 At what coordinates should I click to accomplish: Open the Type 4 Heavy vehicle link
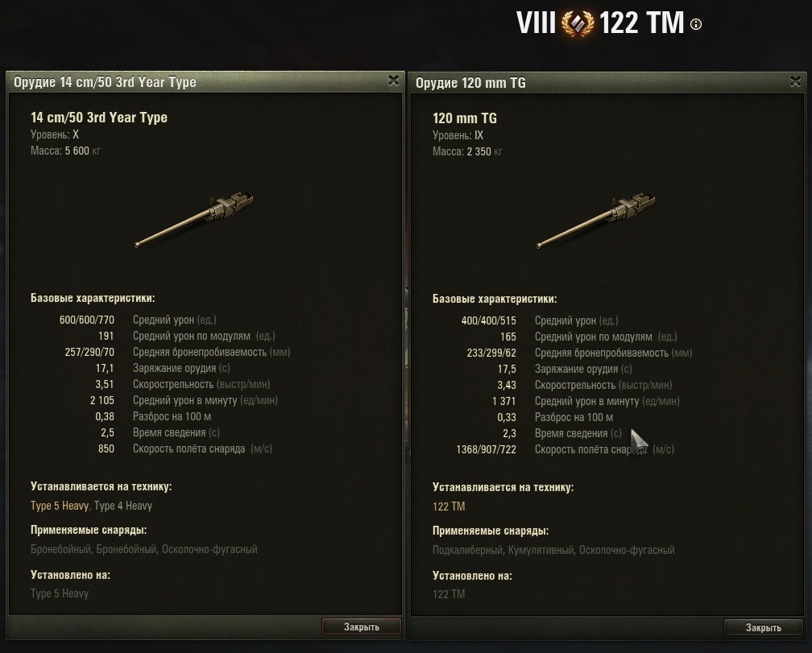click(123, 506)
